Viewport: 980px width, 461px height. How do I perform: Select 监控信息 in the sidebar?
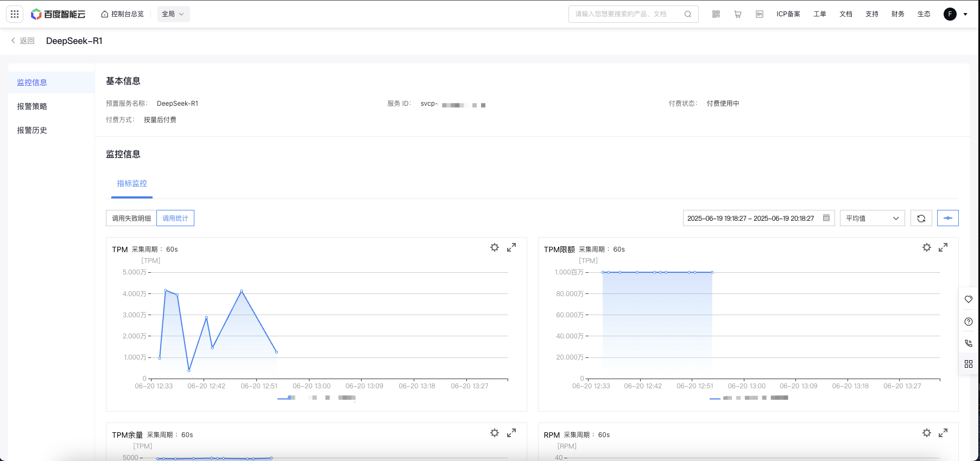51,82
